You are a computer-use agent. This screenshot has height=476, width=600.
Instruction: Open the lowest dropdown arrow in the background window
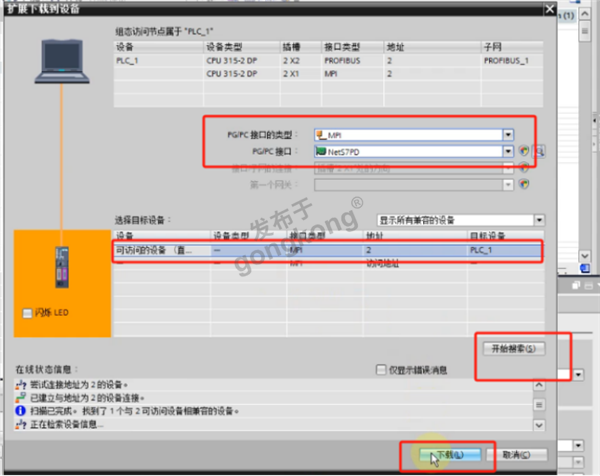tap(578, 462)
